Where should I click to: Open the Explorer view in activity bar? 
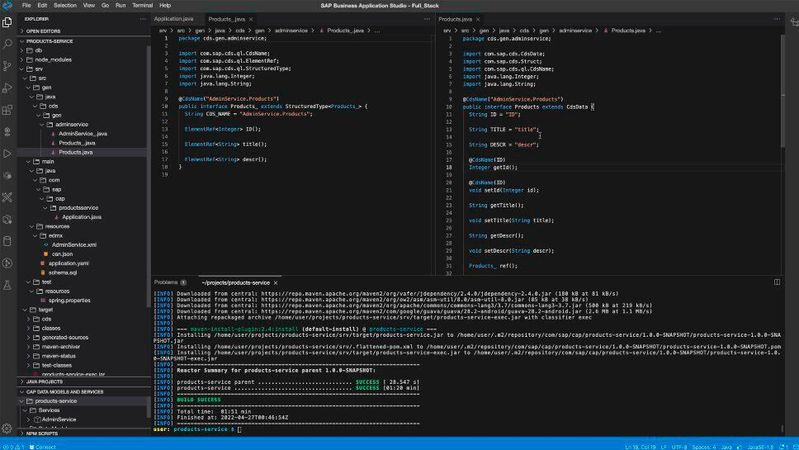(x=7, y=22)
